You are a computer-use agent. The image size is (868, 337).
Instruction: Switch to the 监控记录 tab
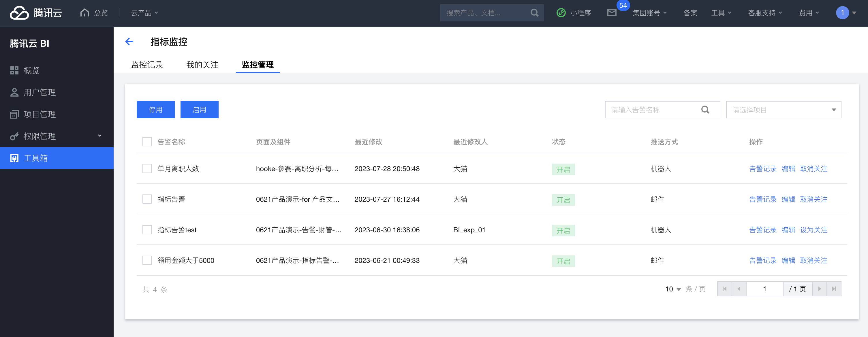[x=147, y=65]
